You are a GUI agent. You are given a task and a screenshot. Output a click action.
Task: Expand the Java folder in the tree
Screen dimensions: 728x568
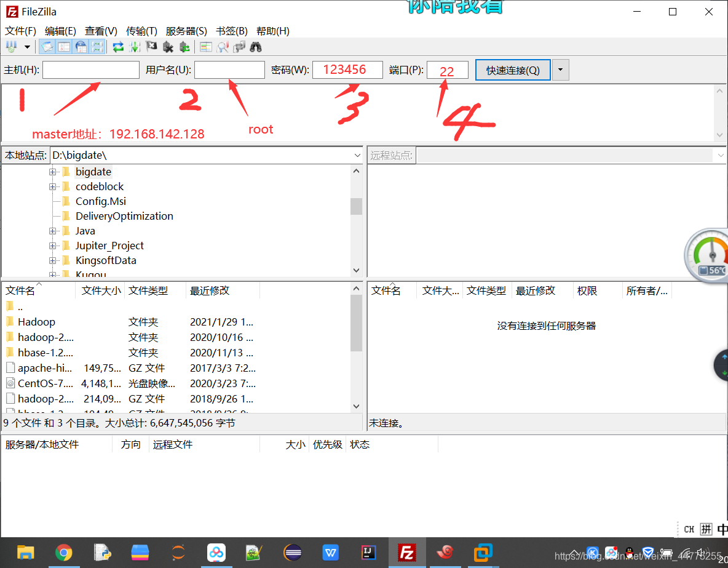coord(53,231)
